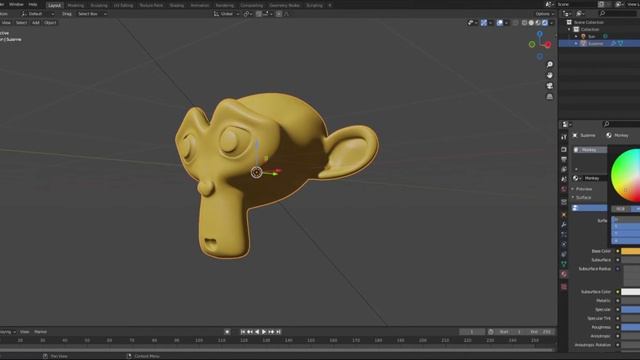
Task: Select rendered viewport shading
Action: (x=544, y=23)
